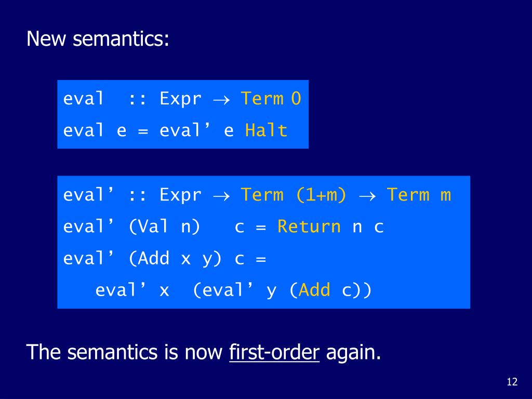532x399 pixels.
Task: Click the top blue eval code box
Action: pos(183,114)
